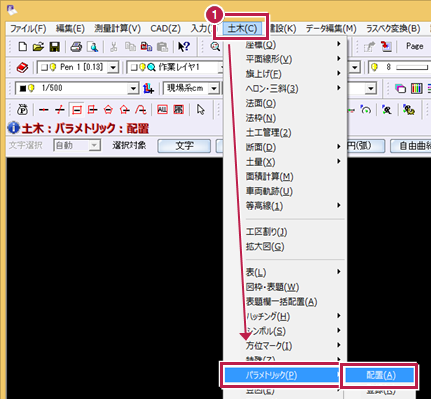Open the 土木(C) menu
The width and height of the screenshot is (431, 399).
242,29
